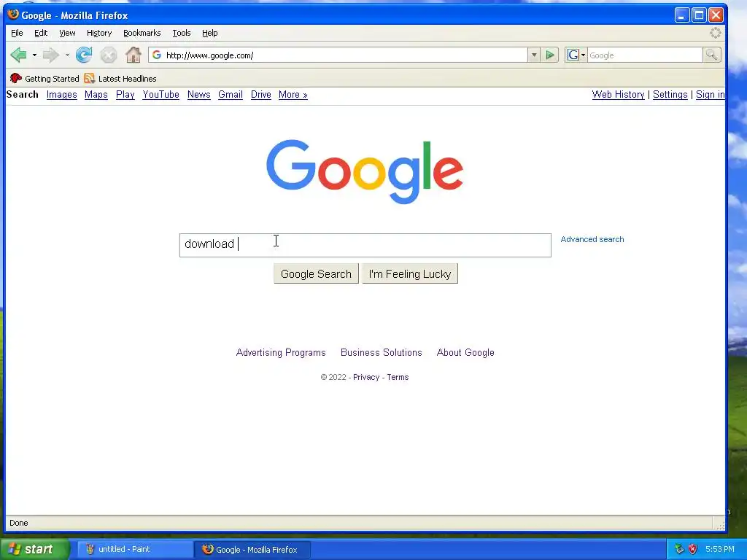This screenshot has width=747, height=560.
Task: Click the Google Search button
Action: [316, 274]
